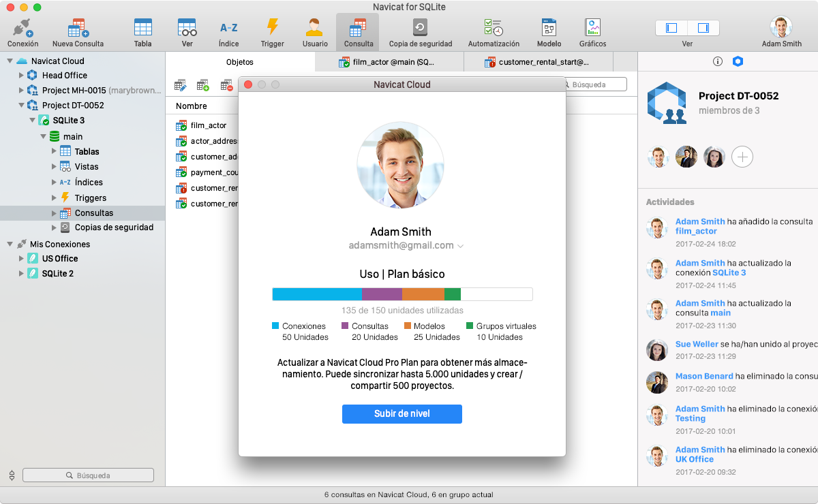This screenshot has height=504, width=818.
Task: Open the Conexión toolbar icon
Action: click(x=23, y=28)
